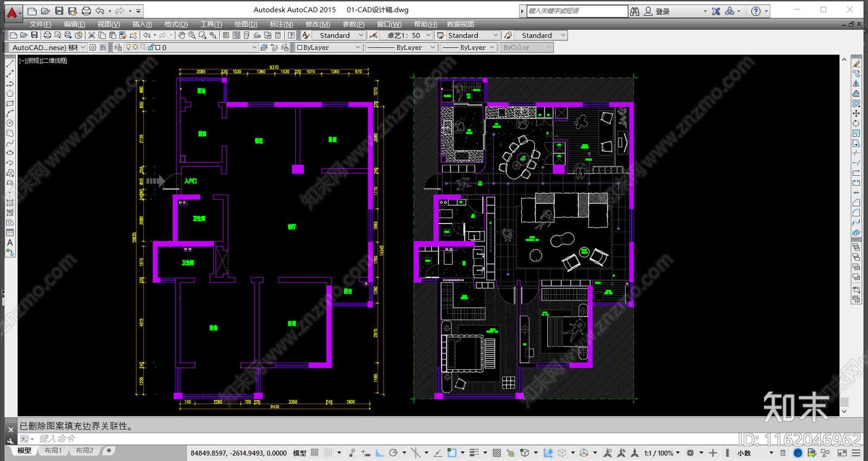The width and height of the screenshot is (868, 461).
Task: Expand the Standard text style dropdown
Action: 361,35
